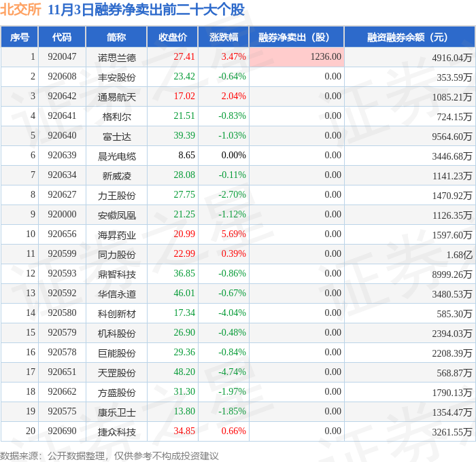
Task: Click the 数据来源 footer note
Action: point(109,456)
